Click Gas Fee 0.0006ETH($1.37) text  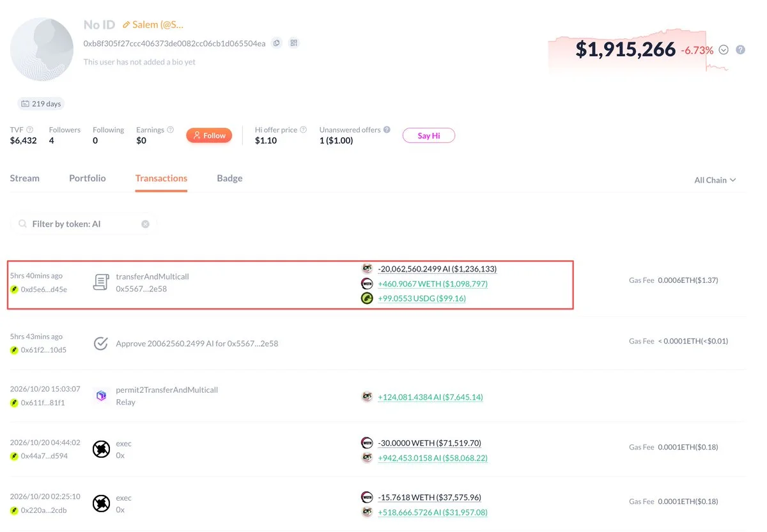(x=674, y=280)
